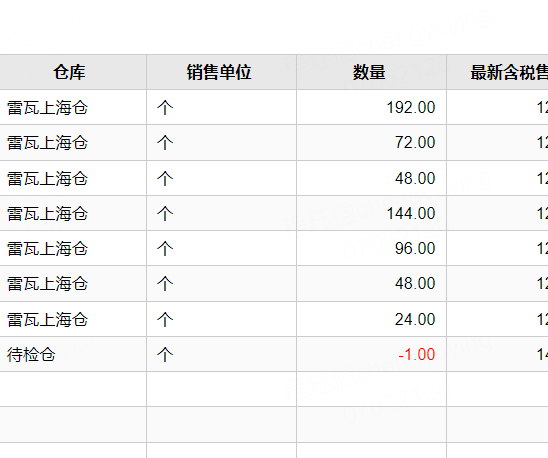Select the red -1.00 quantity cell
The image size is (548, 458).
point(372,354)
